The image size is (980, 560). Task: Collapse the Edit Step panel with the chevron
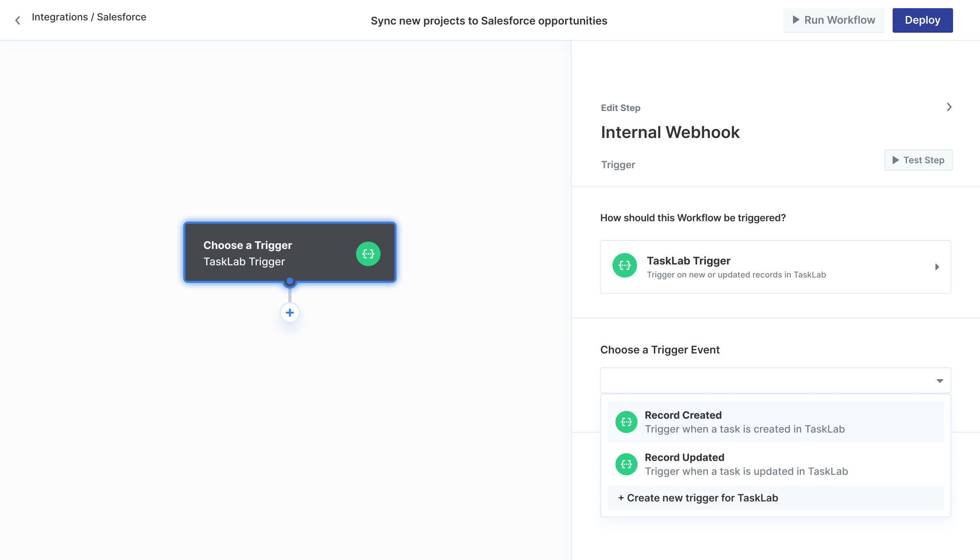[x=949, y=107]
